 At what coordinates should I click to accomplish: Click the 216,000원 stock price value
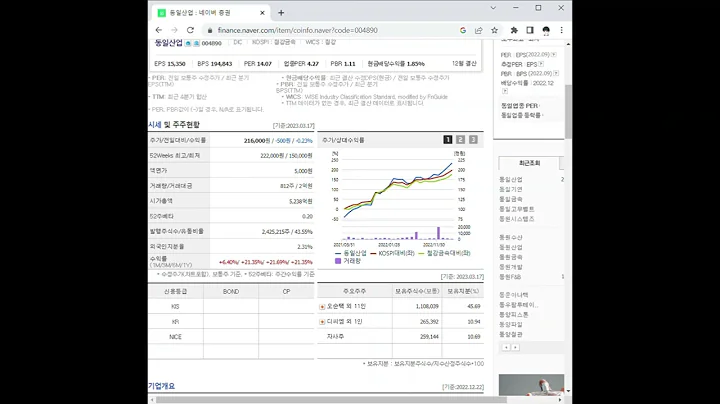click(257, 141)
